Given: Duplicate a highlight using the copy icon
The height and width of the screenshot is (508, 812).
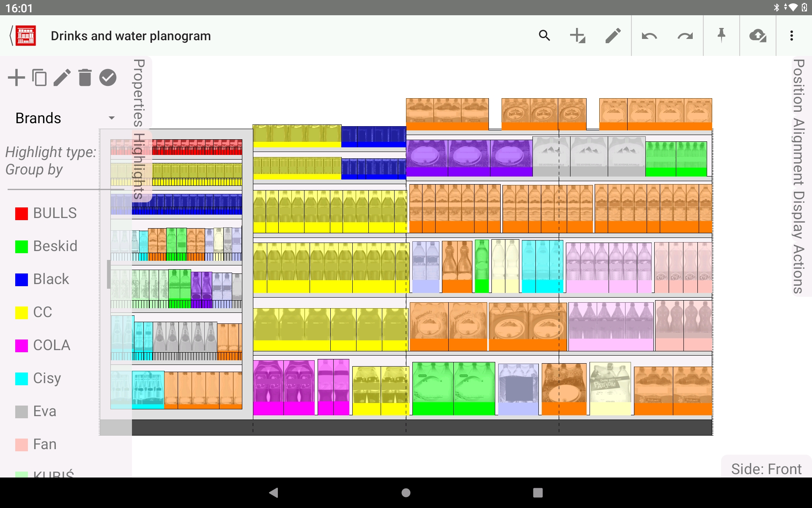Looking at the screenshot, I should (x=39, y=77).
